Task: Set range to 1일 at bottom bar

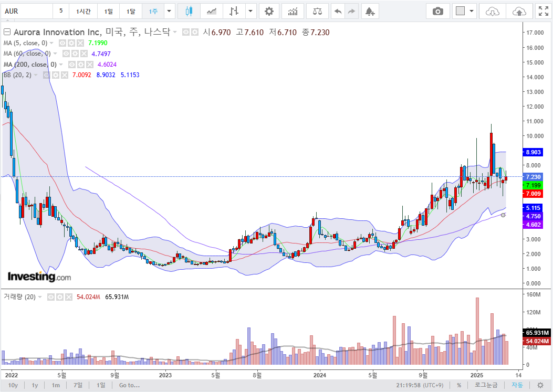Action: click(x=101, y=385)
